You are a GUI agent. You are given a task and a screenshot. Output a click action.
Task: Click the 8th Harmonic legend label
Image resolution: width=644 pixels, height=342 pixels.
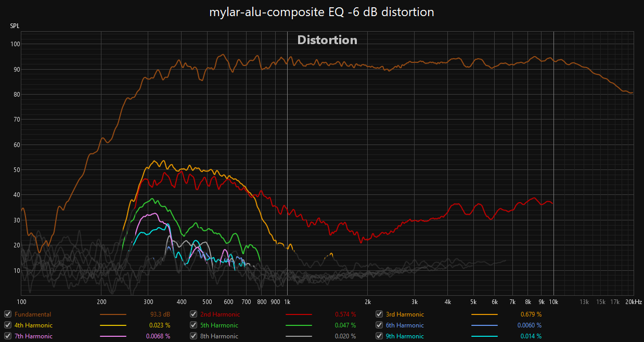coord(219,336)
